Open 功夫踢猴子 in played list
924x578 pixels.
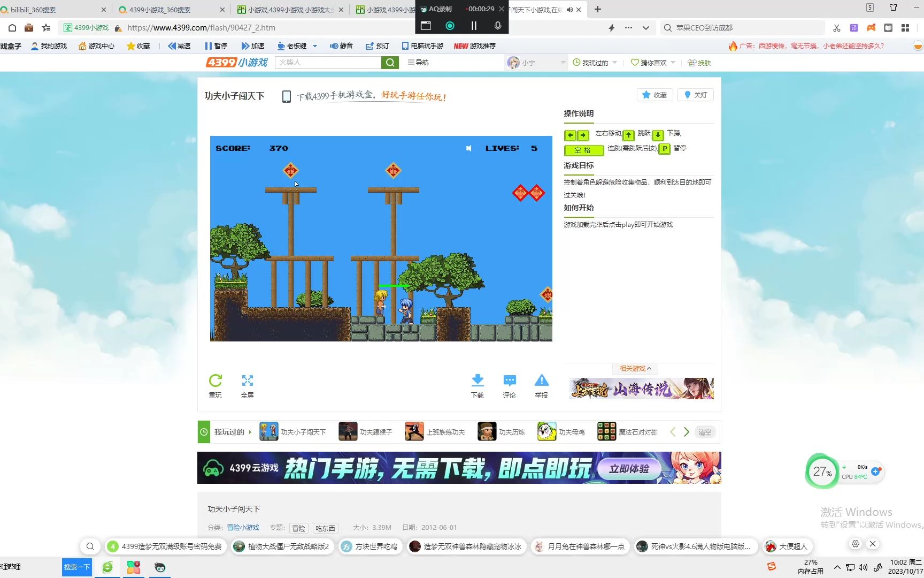365,432
